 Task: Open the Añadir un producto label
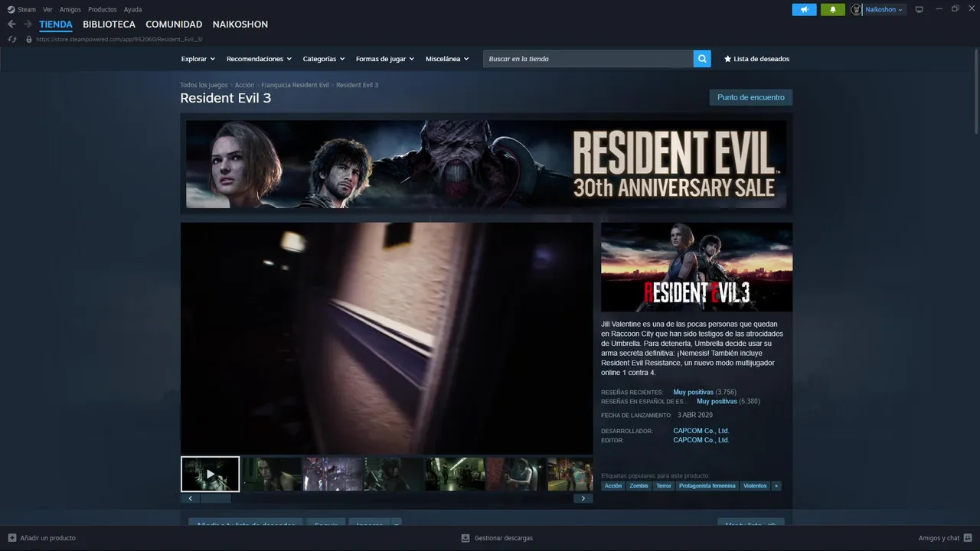click(47, 538)
